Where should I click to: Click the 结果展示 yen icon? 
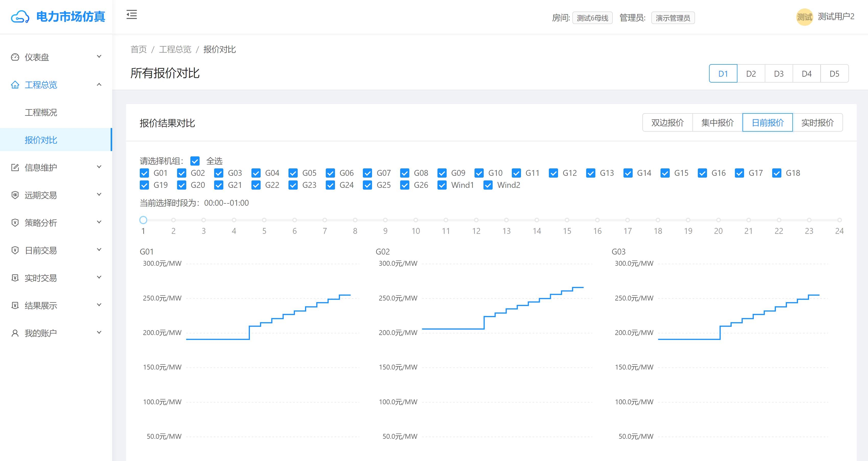pos(15,306)
